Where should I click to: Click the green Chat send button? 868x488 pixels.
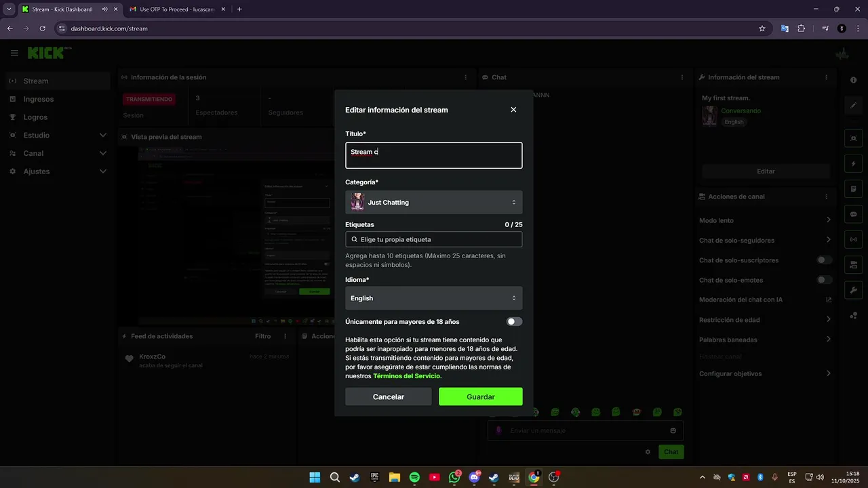point(671,452)
